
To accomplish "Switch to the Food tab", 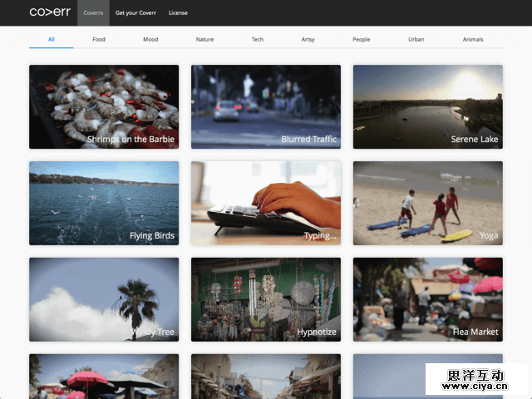I will [x=99, y=39].
